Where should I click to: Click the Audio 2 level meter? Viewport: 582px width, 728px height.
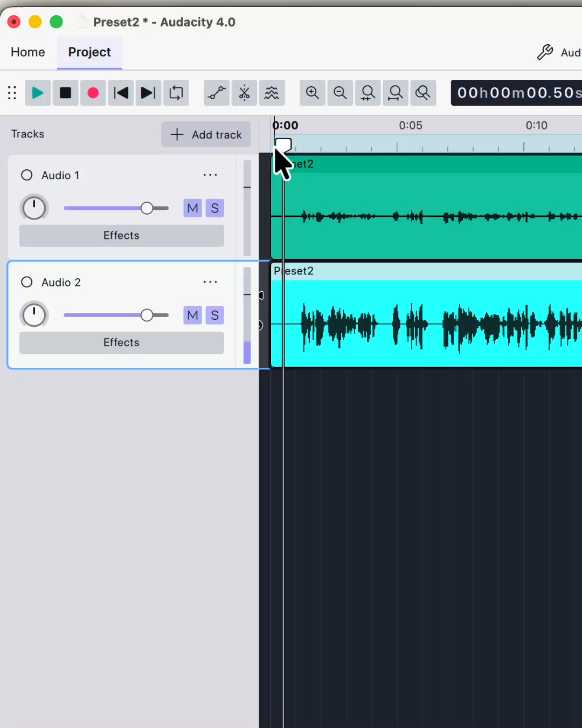click(247, 315)
